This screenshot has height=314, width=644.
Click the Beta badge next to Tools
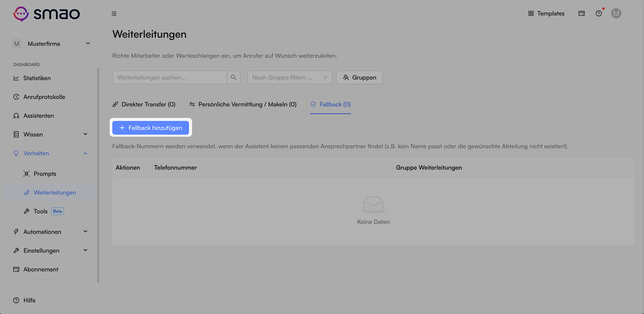pos(58,211)
